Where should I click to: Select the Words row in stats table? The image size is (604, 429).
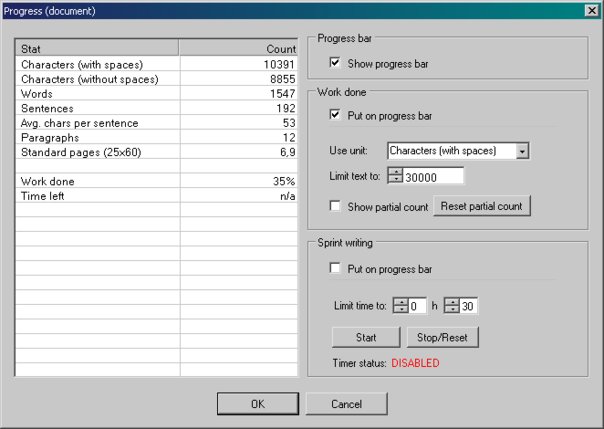(98, 93)
